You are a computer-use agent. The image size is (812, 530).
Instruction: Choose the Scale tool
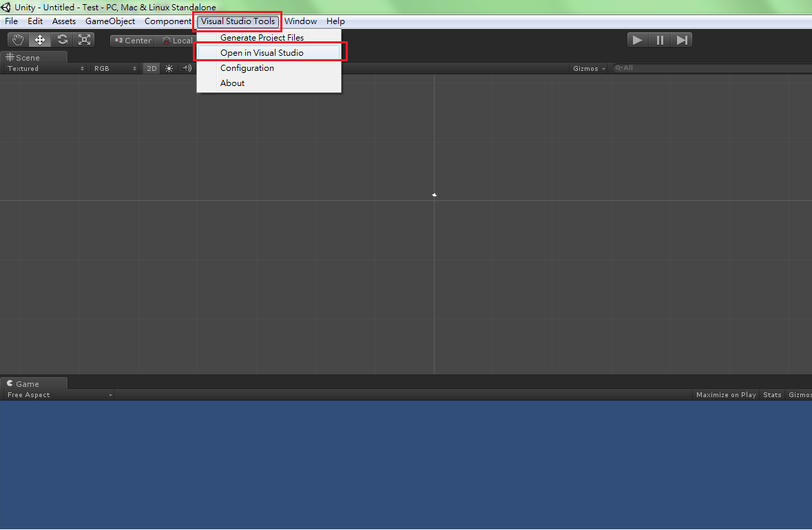pyautogui.click(x=84, y=39)
